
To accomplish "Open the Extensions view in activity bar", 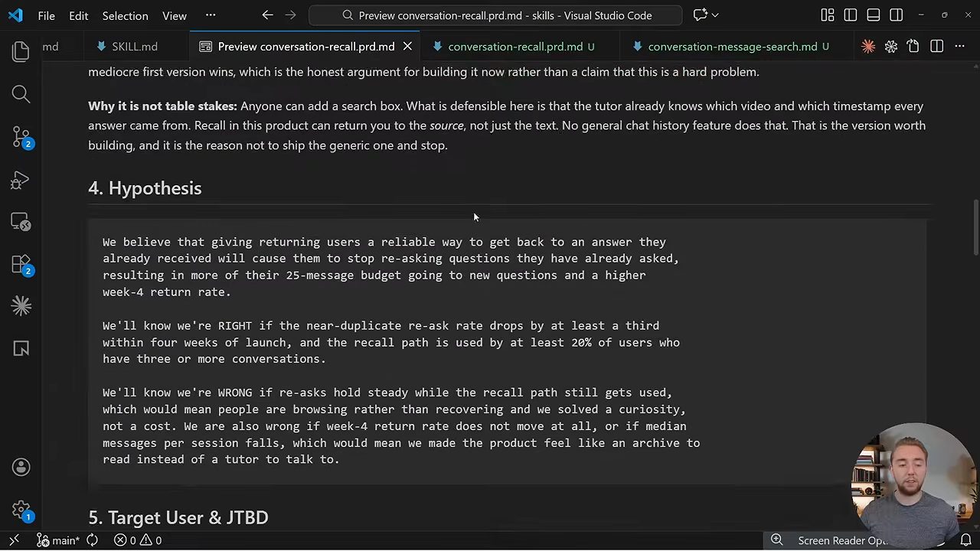I will [21, 265].
